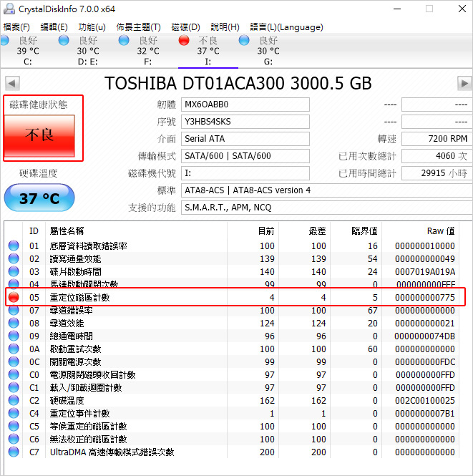The image size is (473, 476).
Task: Click the disk title TOSHIBA DT01ACA300 3000.5 GB
Action: point(238,83)
